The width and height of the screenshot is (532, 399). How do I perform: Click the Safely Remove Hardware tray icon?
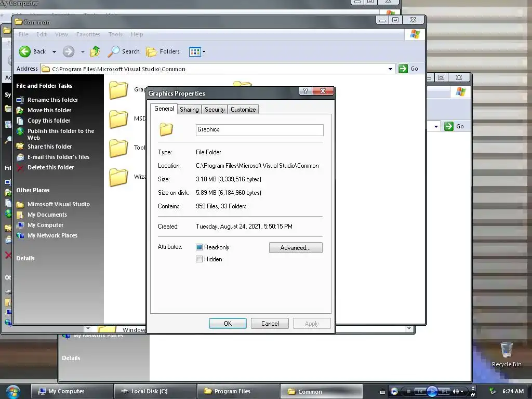(x=493, y=392)
